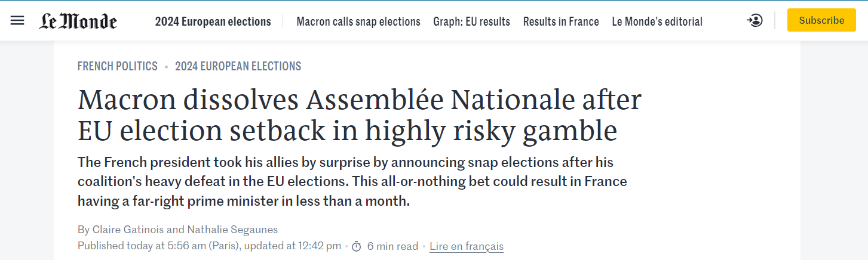Click the clock reading-time icon

(x=357, y=246)
